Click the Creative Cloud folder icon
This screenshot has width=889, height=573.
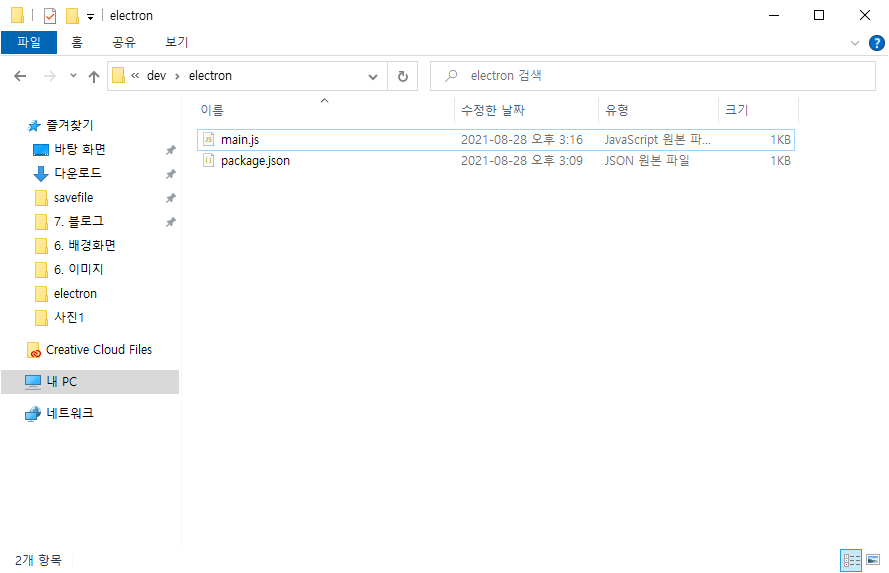[x=34, y=350]
